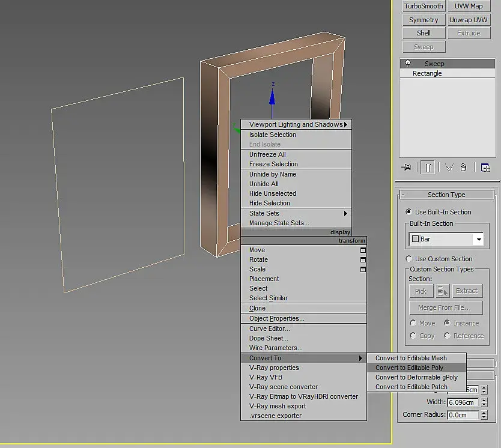
Task: Click the Symmetry modifier button
Action: point(424,20)
